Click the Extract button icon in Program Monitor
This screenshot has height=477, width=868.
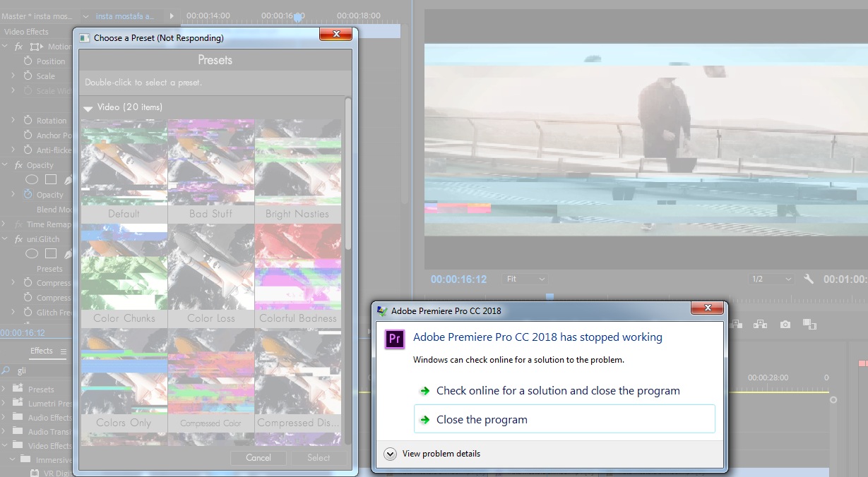coord(760,325)
